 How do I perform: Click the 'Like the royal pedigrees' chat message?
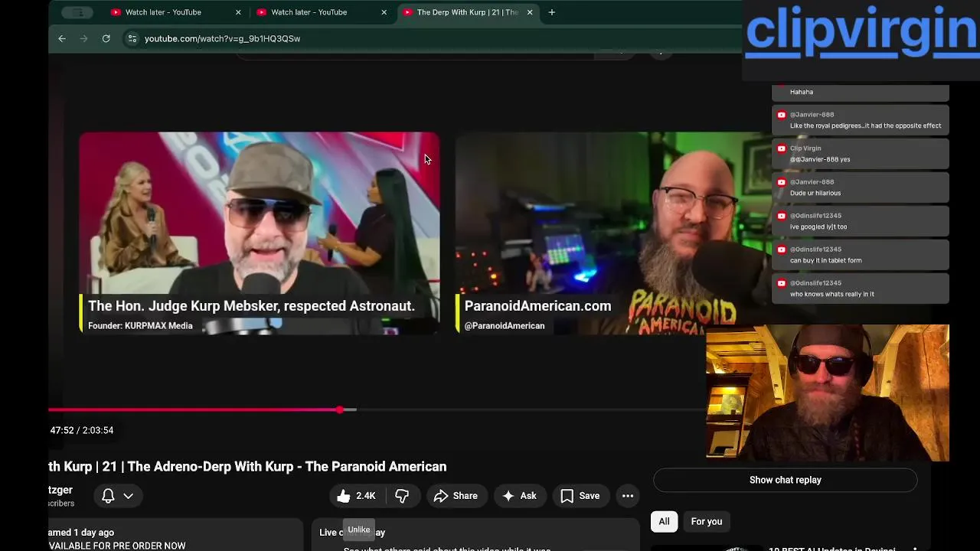(x=861, y=120)
